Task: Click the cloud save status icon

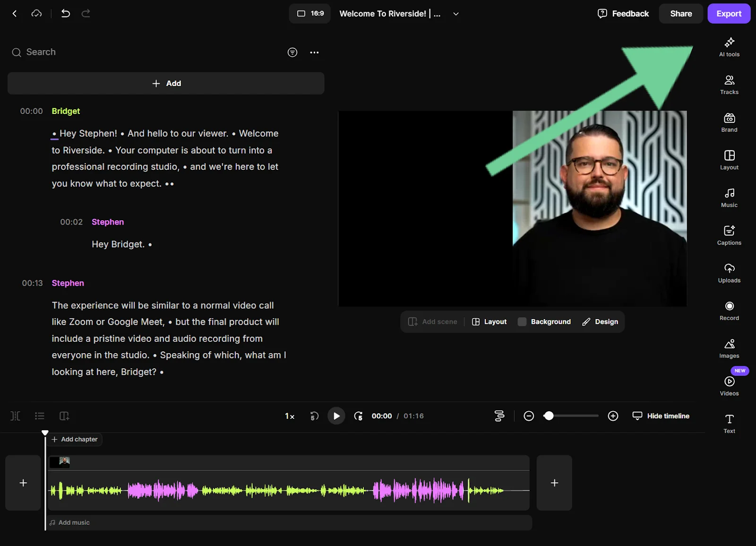Action: 36,14
